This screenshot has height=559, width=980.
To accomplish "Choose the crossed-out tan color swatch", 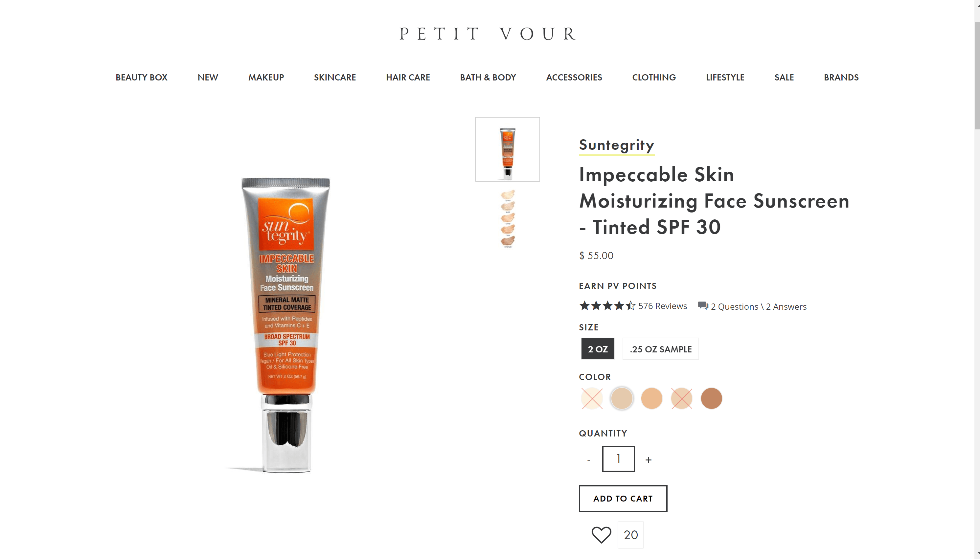I will (x=682, y=398).
